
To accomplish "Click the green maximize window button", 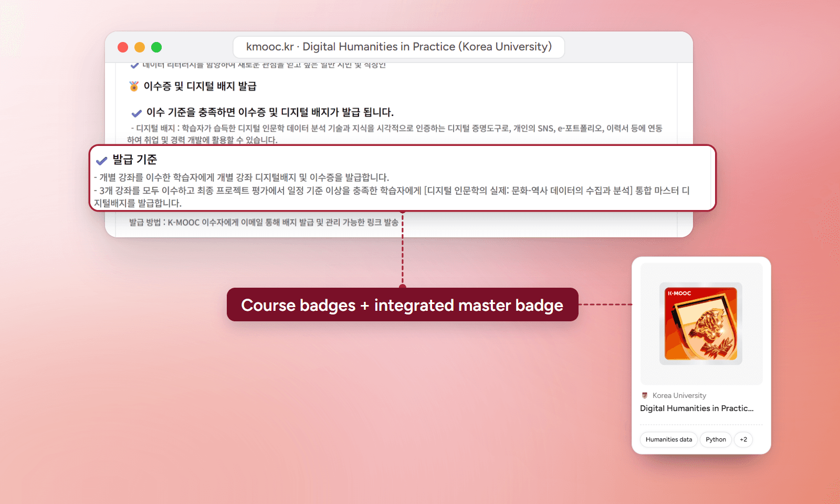I will coord(156,47).
